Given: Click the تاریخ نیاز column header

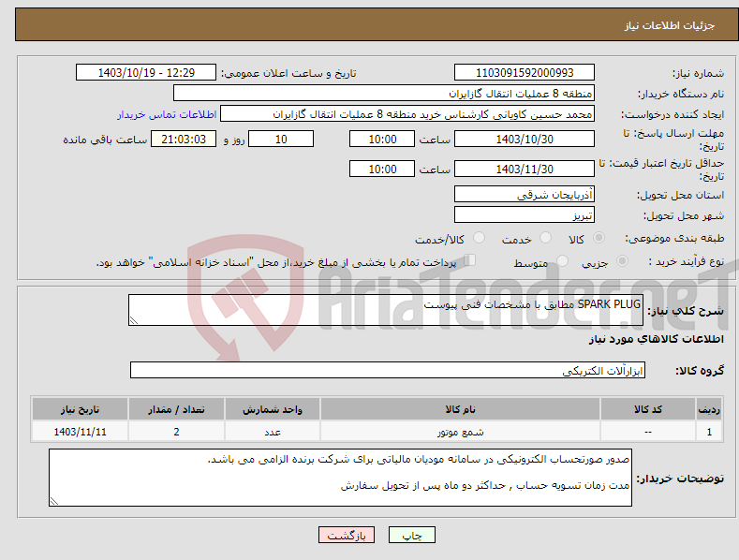Looking at the screenshot, I should point(81,409).
